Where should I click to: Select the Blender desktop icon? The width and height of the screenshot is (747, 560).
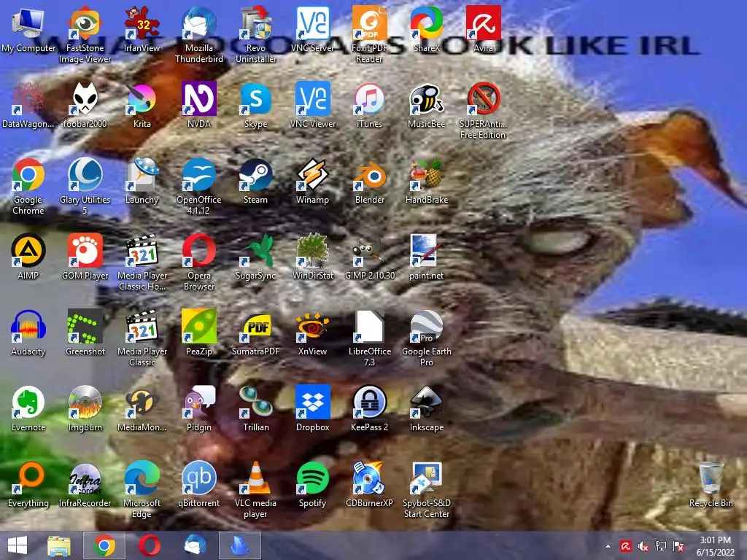[369, 182]
